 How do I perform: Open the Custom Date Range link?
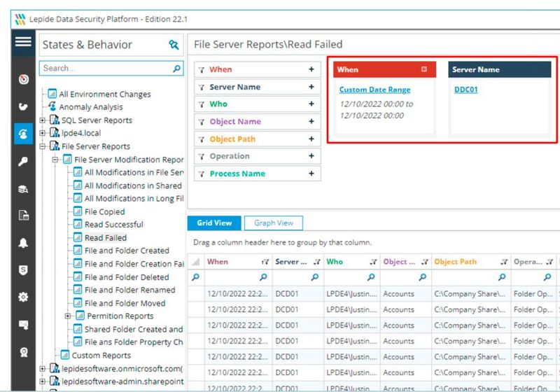[374, 90]
